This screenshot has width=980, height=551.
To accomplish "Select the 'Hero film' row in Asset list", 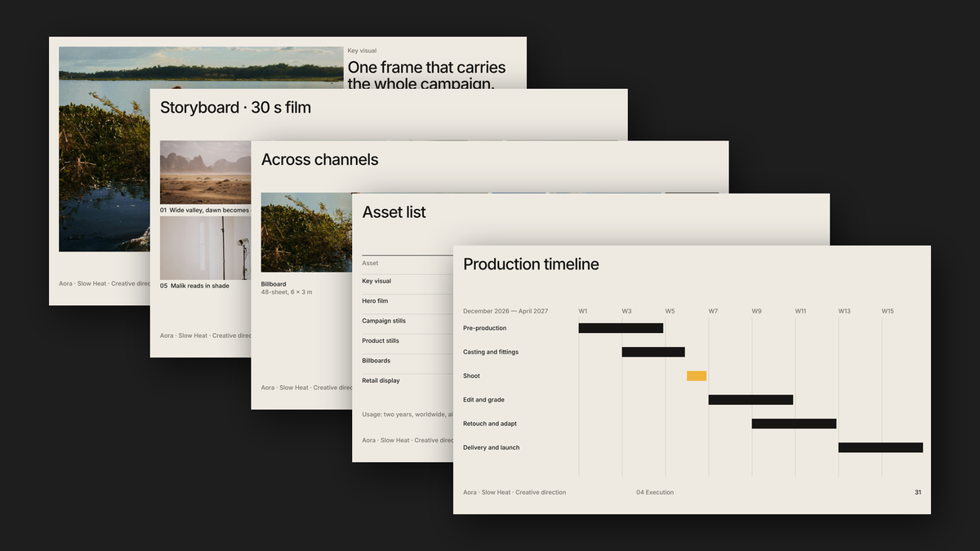I will [x=408, y=301].
